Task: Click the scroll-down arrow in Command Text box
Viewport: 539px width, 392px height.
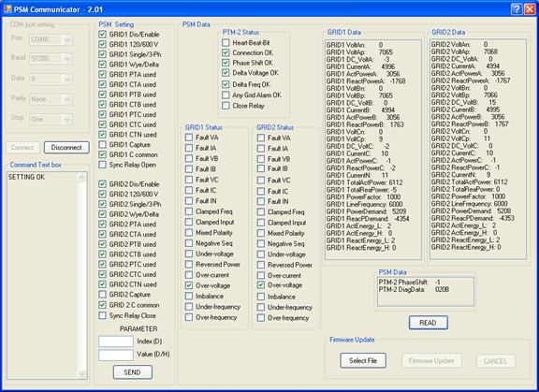Action: [x=81, y=373]
